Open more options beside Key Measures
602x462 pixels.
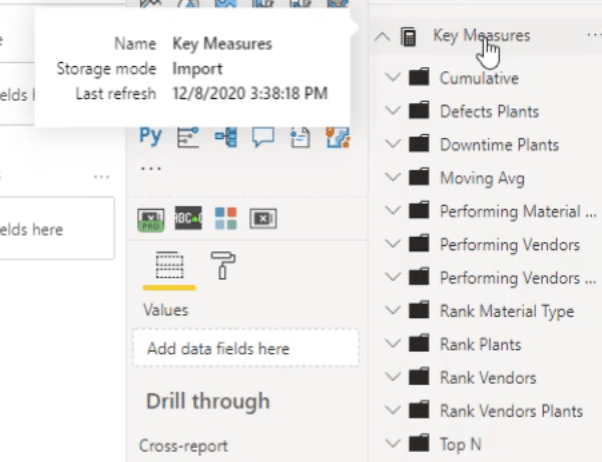click(x=594, y=35)
